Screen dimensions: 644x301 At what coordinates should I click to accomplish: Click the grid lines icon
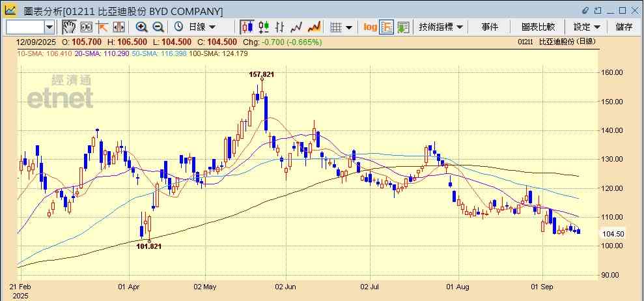pyautogui.click(x=337, y=27)
